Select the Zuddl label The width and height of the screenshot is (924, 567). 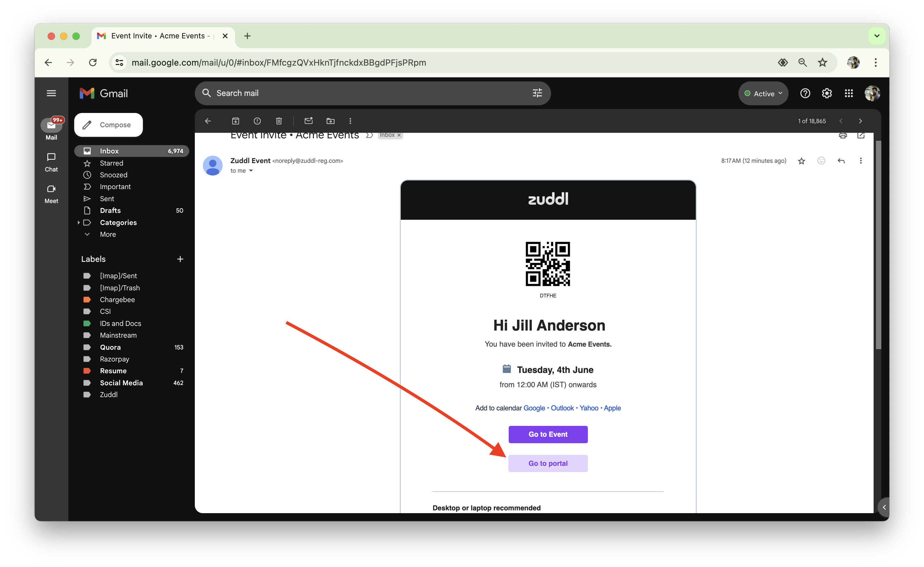(108, 394)
